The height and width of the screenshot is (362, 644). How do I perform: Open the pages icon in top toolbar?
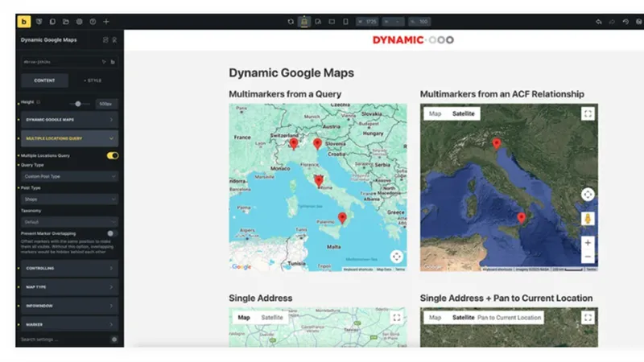[52, 22]
